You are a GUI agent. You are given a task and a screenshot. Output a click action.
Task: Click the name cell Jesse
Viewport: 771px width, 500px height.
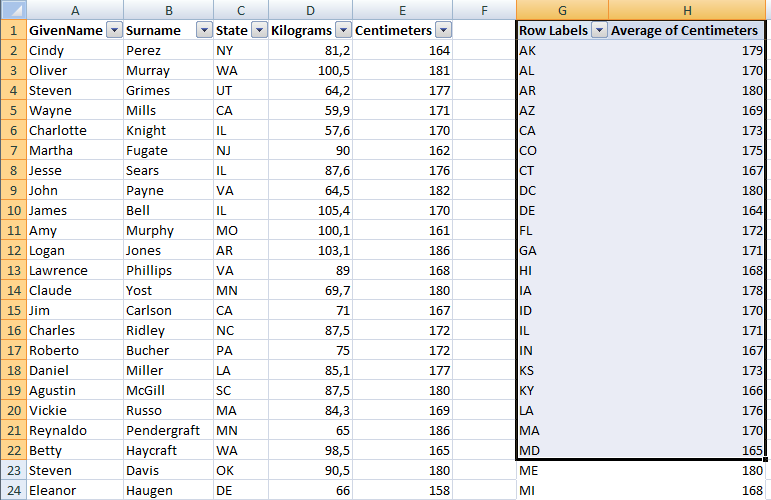coord(75,171)
